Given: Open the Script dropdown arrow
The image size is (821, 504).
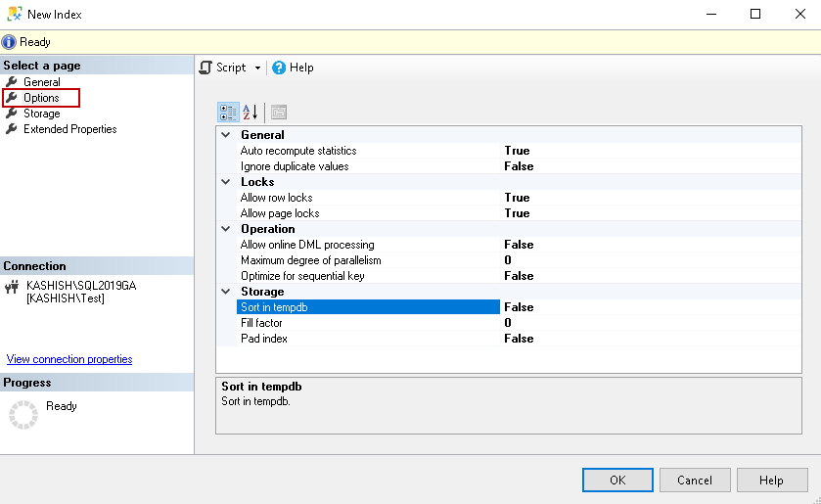Looking at the screenshot, I should [258, 68].
